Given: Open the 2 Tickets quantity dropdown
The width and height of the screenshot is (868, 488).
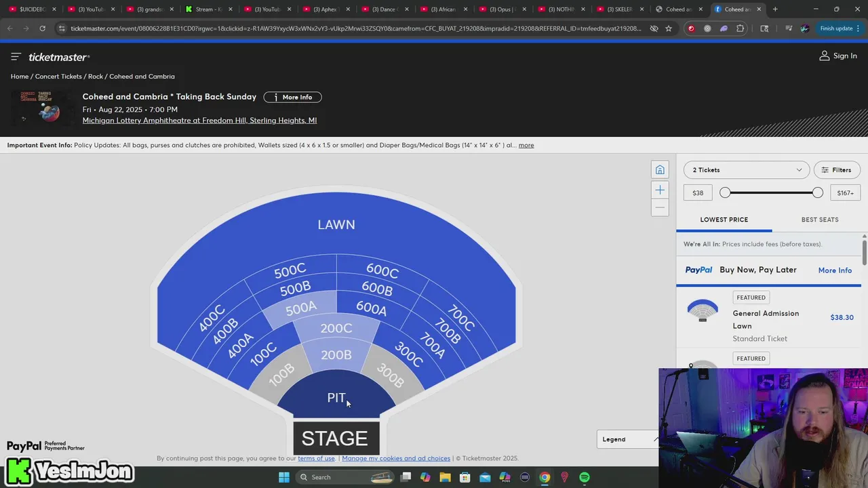Looking at the screenshot, I should pyautogui.click(x=747, y=170).
